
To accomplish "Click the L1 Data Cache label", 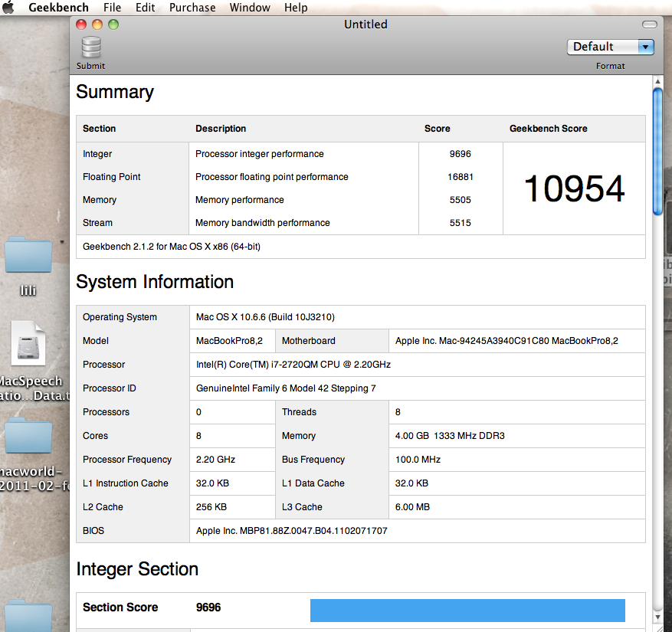I will tap(313, 483).
